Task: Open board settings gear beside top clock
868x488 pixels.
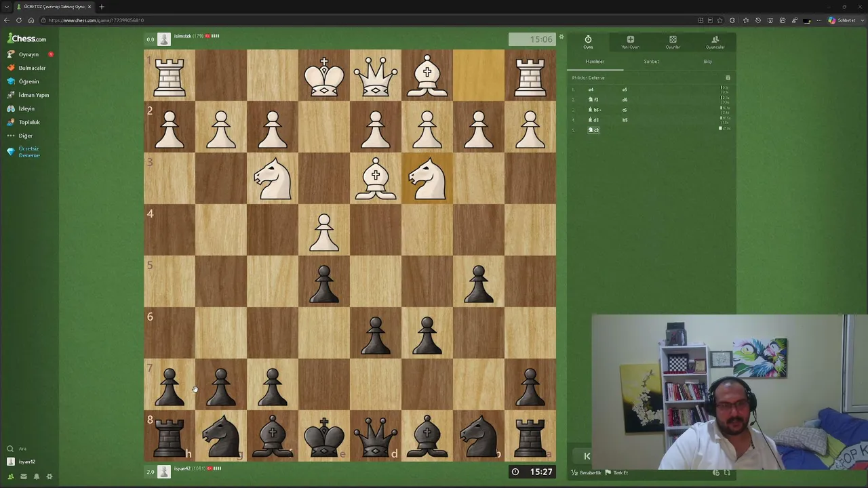Action: click(561, 37)
